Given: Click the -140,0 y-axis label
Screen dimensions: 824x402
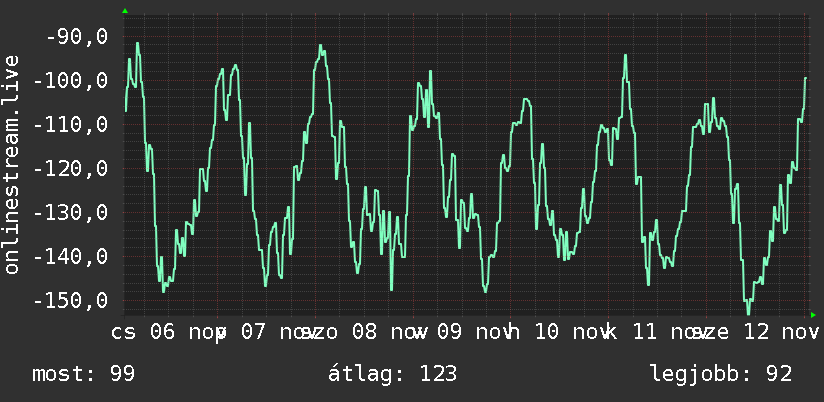Looking at the screenshot, I should (70, 257).
